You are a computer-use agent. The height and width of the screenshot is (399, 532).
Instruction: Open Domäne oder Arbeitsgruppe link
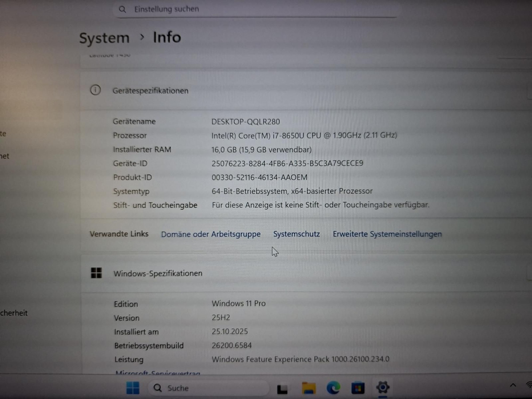(211, 234)
